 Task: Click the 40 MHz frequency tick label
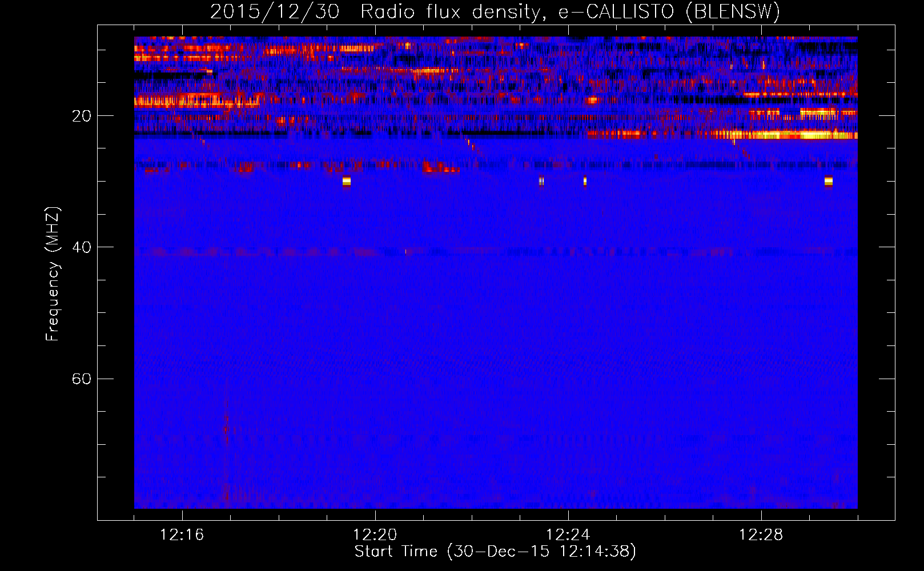[82, 248]
